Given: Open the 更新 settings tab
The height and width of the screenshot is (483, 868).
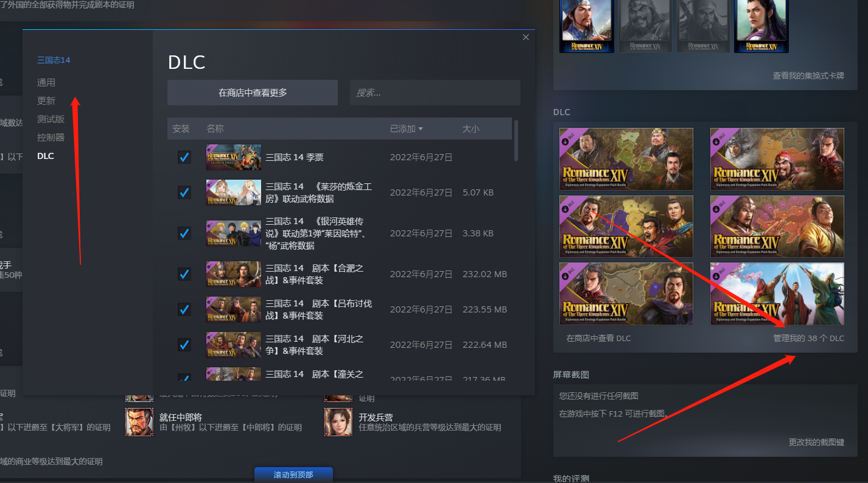Looking at the screenshot, I should coord(46,100).
